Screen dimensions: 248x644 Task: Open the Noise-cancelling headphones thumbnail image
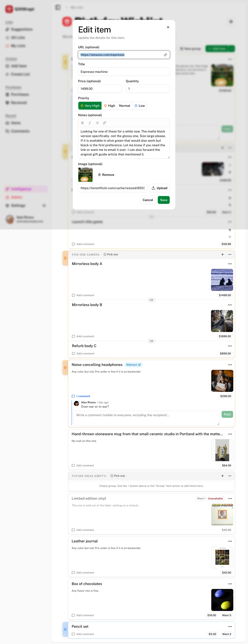pyautogui.click(x=222, y=381)
